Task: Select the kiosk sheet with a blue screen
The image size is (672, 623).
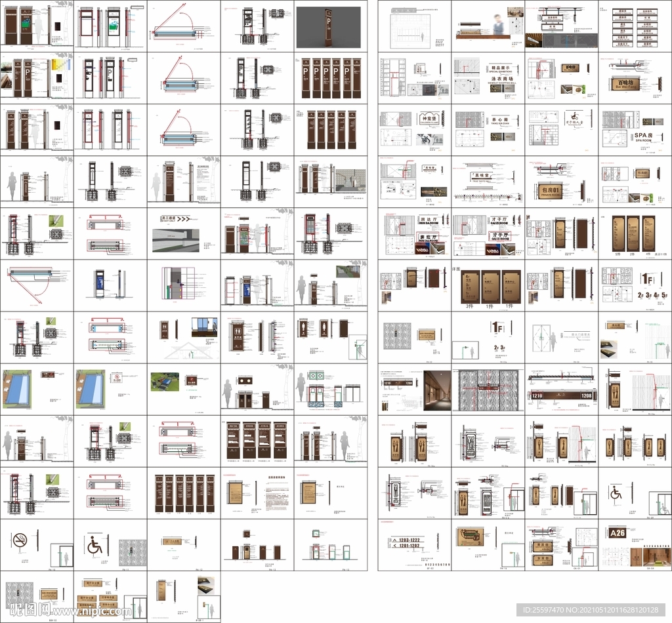Action: tap(110, 285)
